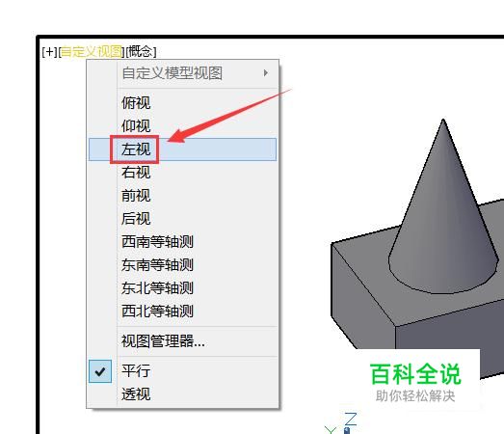Open the 自定义视图 view controls label

click(x=92, y=51)
